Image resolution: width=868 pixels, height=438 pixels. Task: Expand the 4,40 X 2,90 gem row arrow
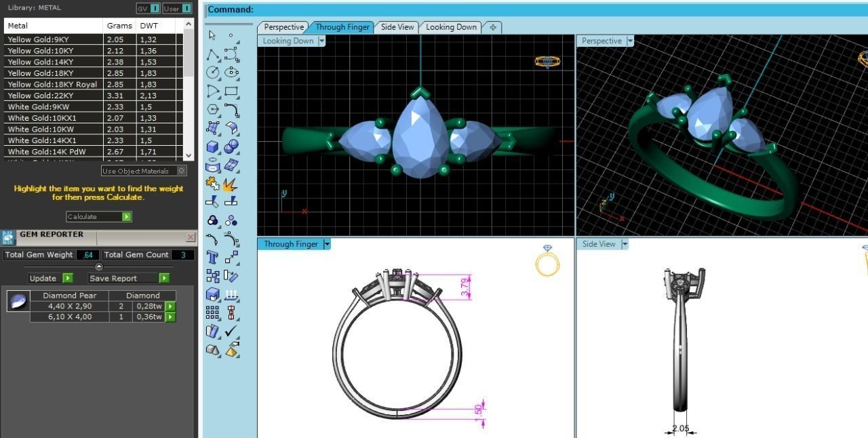pos(170,306)
